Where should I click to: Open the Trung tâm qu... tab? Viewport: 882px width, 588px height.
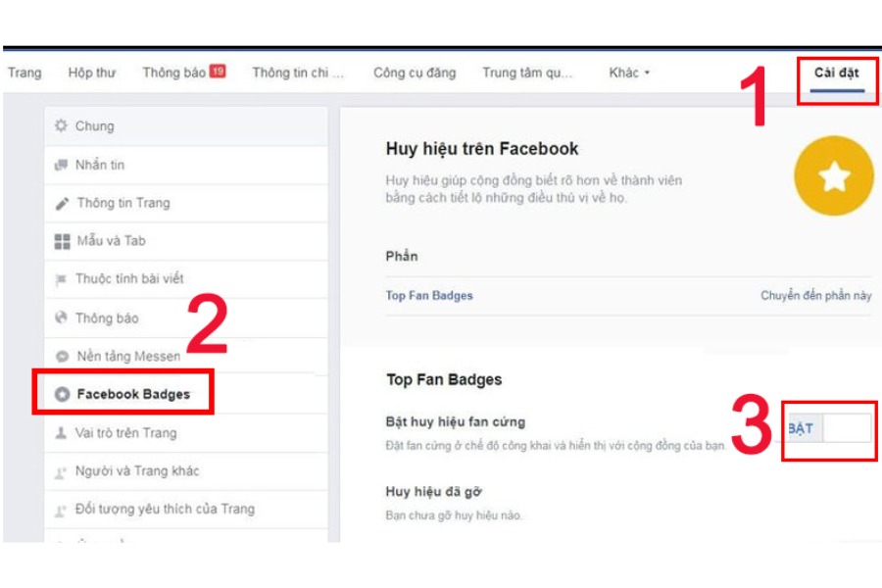pyautogui.click(x=527, y=73)
